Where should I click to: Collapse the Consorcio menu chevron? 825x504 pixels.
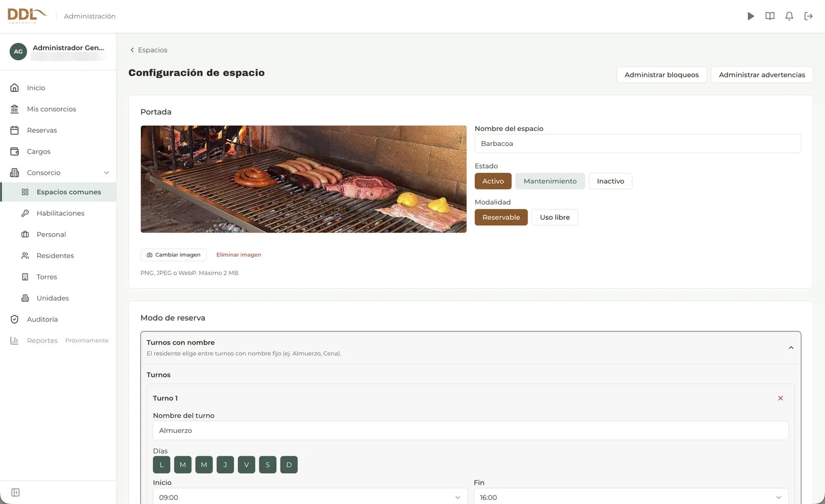pyautogui.click(x=107, y=173)
